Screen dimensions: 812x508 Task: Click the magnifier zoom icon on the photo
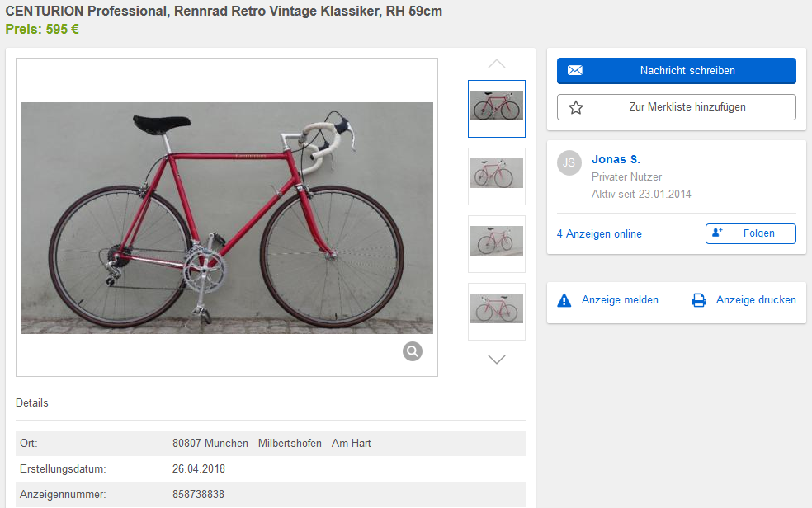(x=413, y=351)
